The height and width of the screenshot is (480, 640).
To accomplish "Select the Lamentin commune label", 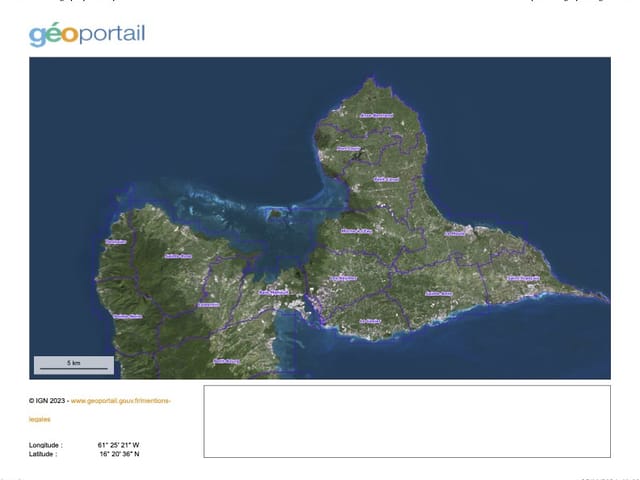I will (209, 305).
